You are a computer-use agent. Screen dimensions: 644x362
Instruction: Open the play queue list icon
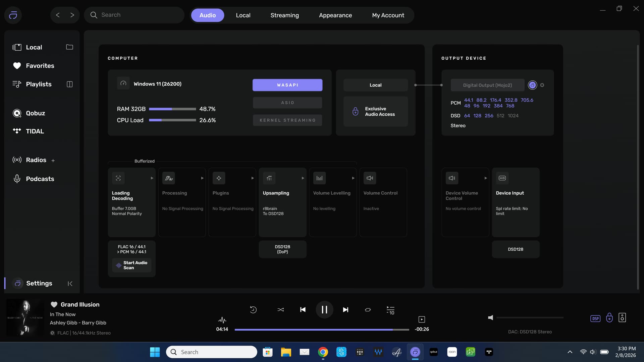tap(390, 310)
